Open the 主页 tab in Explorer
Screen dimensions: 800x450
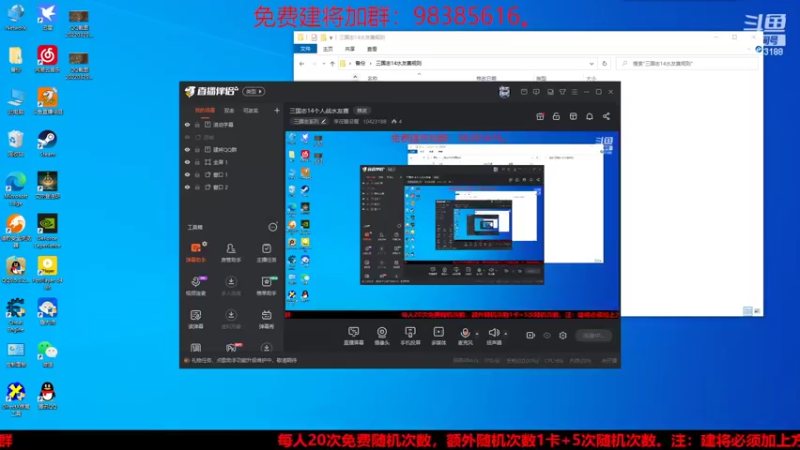tap(328, 49)
